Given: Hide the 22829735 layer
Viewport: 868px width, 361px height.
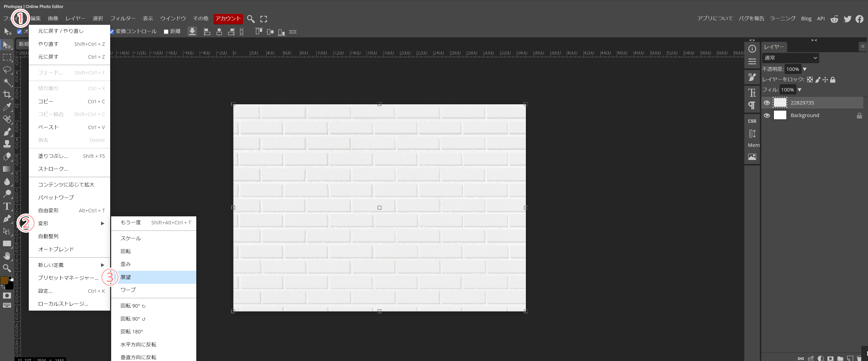Looking at the screenshot, I should click(767, 103).
